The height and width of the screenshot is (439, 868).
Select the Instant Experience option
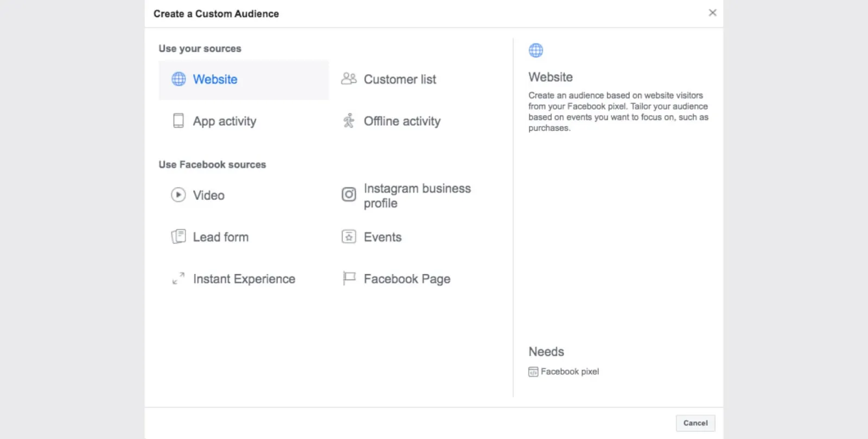tap(244, 279)
